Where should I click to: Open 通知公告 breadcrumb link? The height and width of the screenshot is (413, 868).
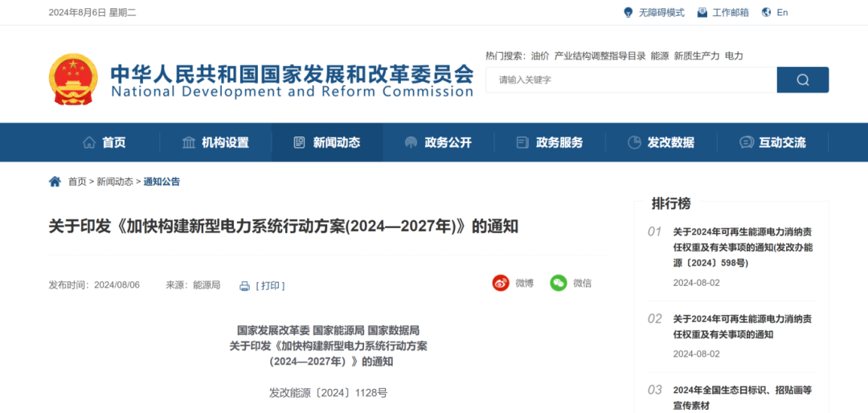tap(162, 182)
